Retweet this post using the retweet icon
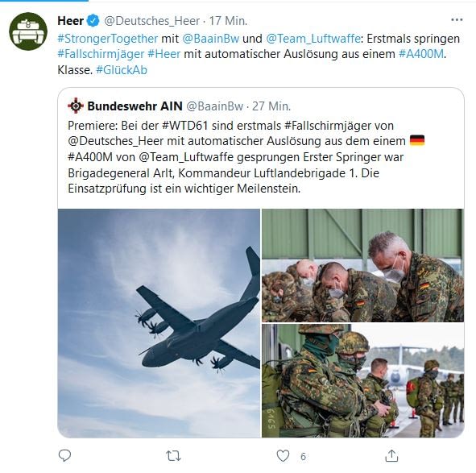The width and height of the screenshot is (476, 473). tap(173, 456)
